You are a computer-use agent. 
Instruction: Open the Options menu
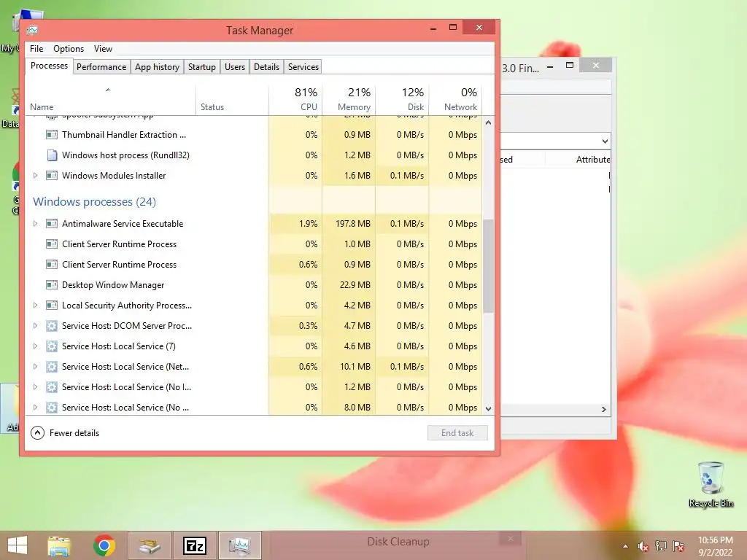click(69, 49)
